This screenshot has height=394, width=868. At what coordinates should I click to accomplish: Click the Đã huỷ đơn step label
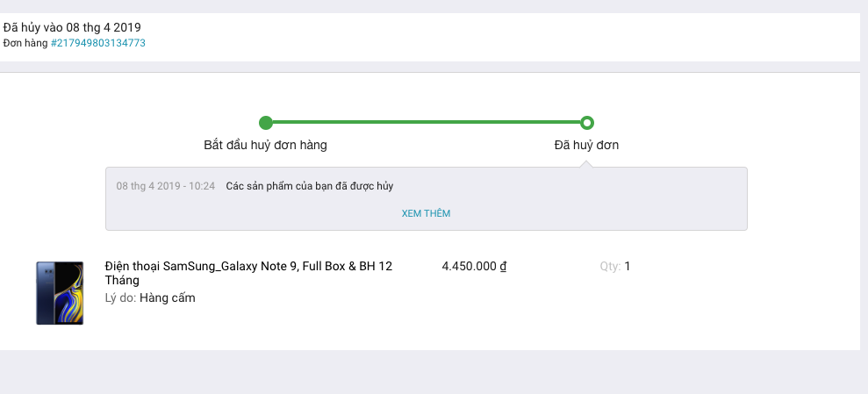coord(586,145)
